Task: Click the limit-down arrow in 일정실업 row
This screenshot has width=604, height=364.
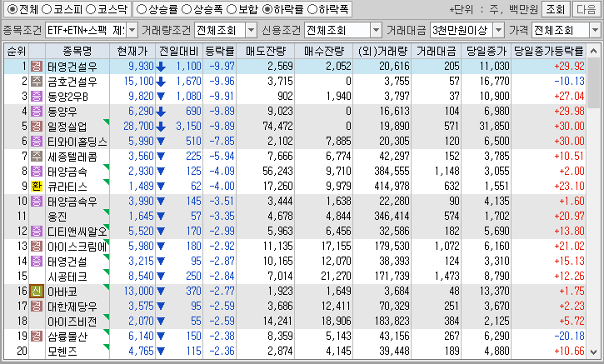Action: pyautogui.click(x=161, y=127)
